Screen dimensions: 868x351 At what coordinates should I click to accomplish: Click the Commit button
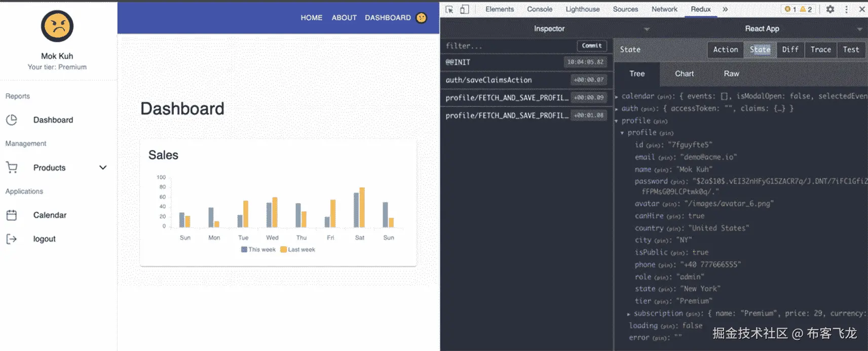pos(592,46)
